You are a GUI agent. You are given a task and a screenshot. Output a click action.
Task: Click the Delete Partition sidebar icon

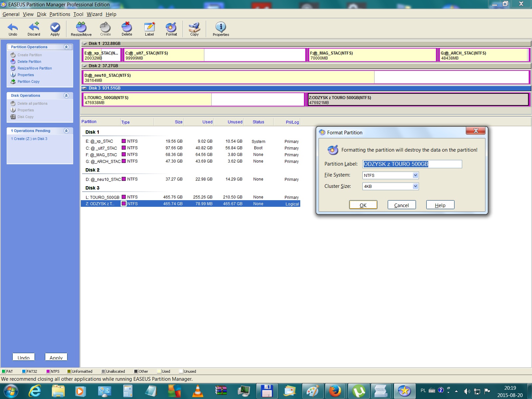pos(13,62)
